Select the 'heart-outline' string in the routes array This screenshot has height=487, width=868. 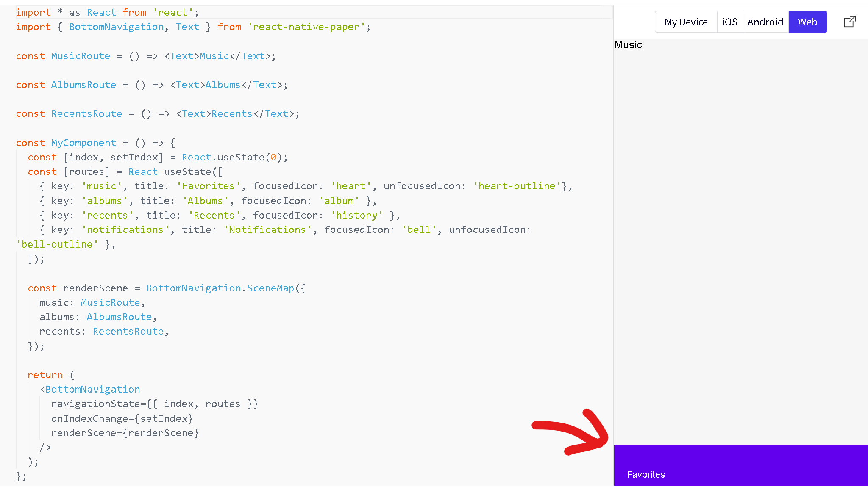[x=517, y=186]
